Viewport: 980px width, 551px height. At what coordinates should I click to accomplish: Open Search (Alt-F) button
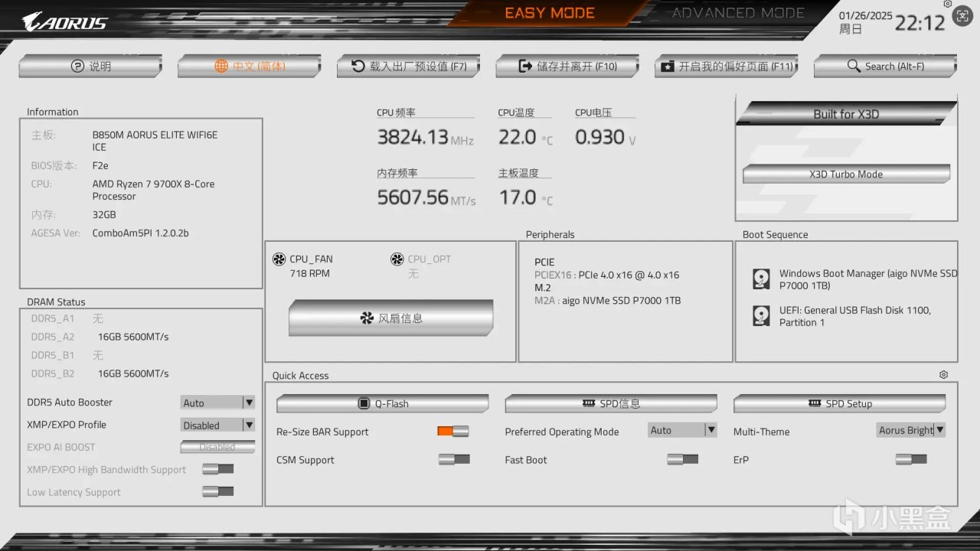point(885,67)
